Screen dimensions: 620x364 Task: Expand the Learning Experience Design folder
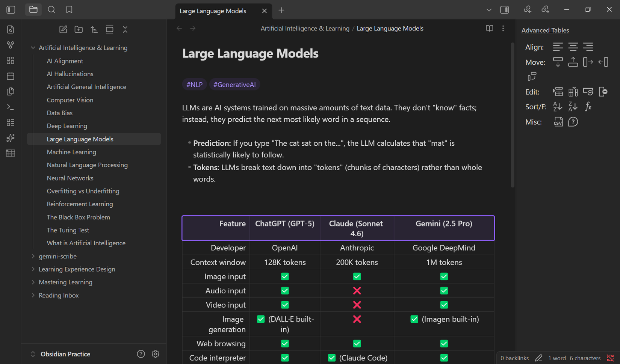pyautogui.click(x=33, y=269)
